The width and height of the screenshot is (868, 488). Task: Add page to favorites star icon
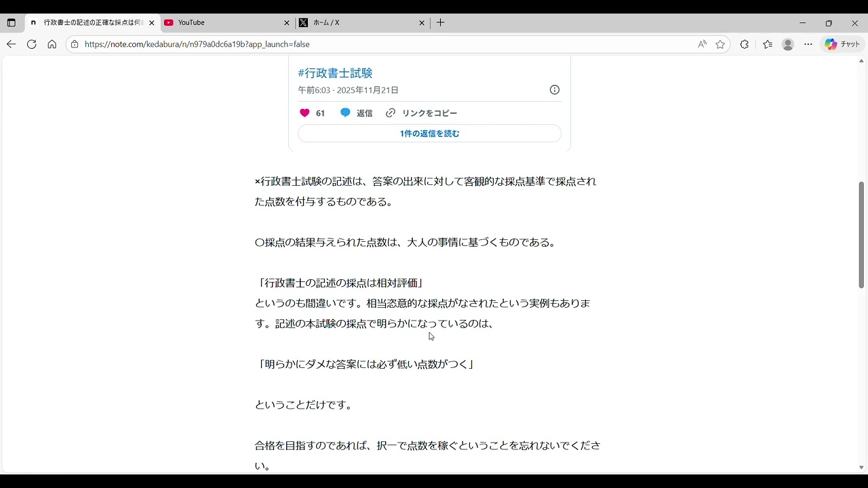[x=720, y=44]
